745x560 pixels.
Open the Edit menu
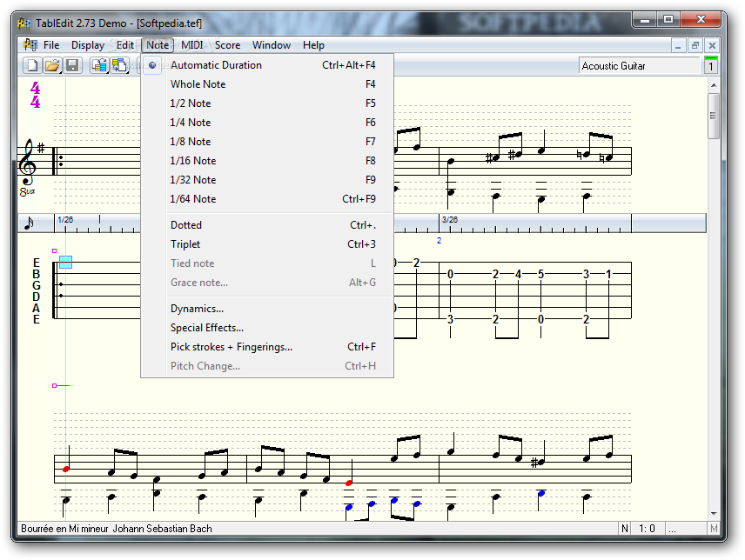point(125,45)
